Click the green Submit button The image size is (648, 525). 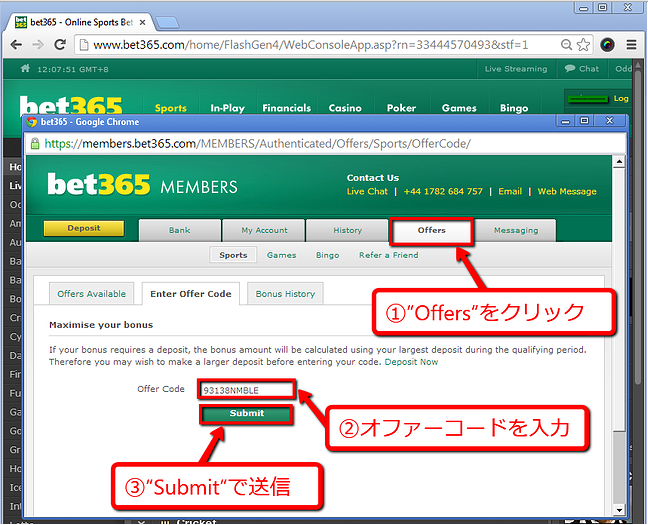pos(247,414)
